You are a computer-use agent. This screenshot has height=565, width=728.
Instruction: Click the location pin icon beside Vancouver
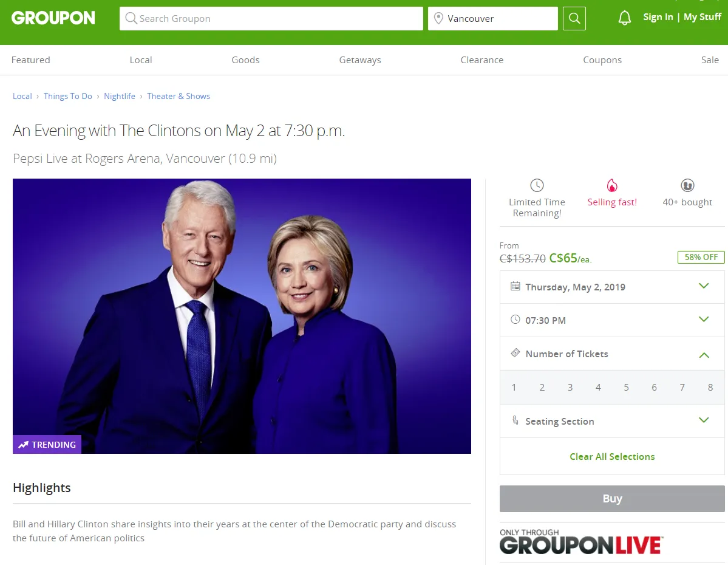438,19
